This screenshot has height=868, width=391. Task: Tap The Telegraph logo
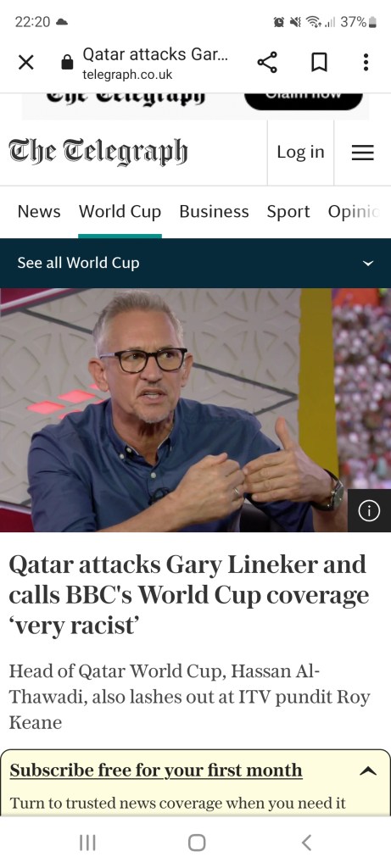click(x=98, y=153)
